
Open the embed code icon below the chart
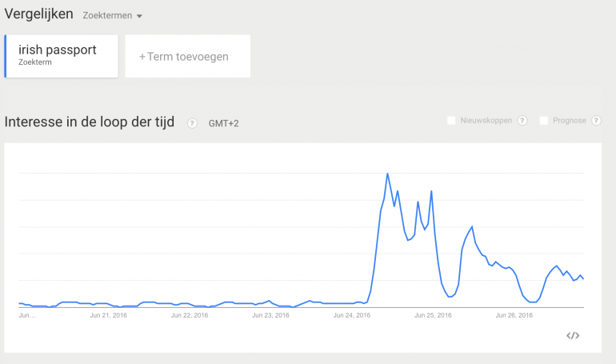(573, 335)
